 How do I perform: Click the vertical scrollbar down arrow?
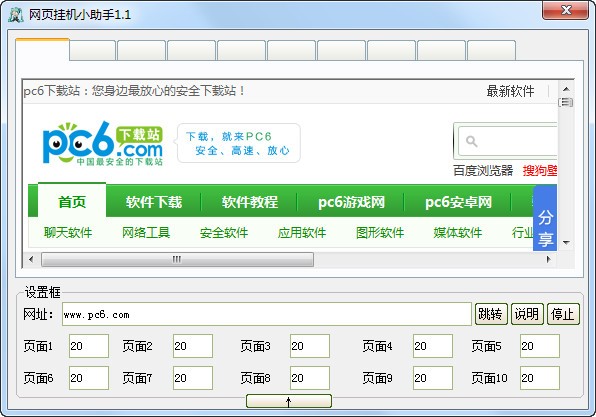tap(566, 243)
